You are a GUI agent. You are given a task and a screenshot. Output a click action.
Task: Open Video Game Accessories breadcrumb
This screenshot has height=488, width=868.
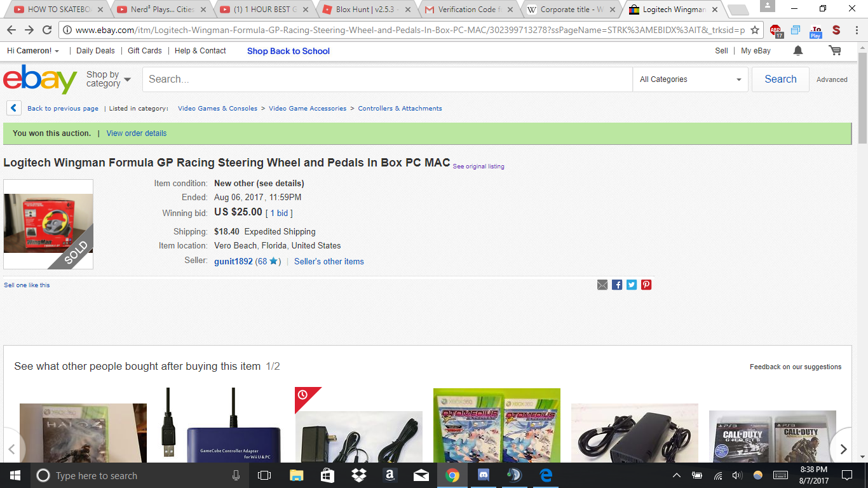(308, 109)
